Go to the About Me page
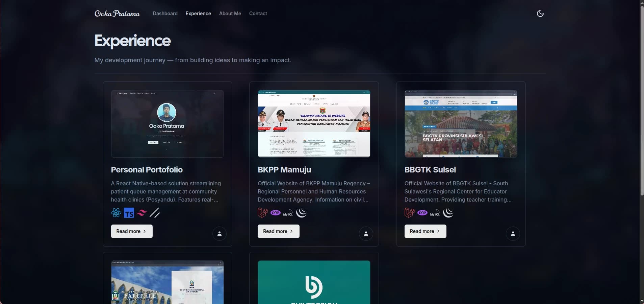The height and width of the screenshot is (304, 644). click(230, 14)
